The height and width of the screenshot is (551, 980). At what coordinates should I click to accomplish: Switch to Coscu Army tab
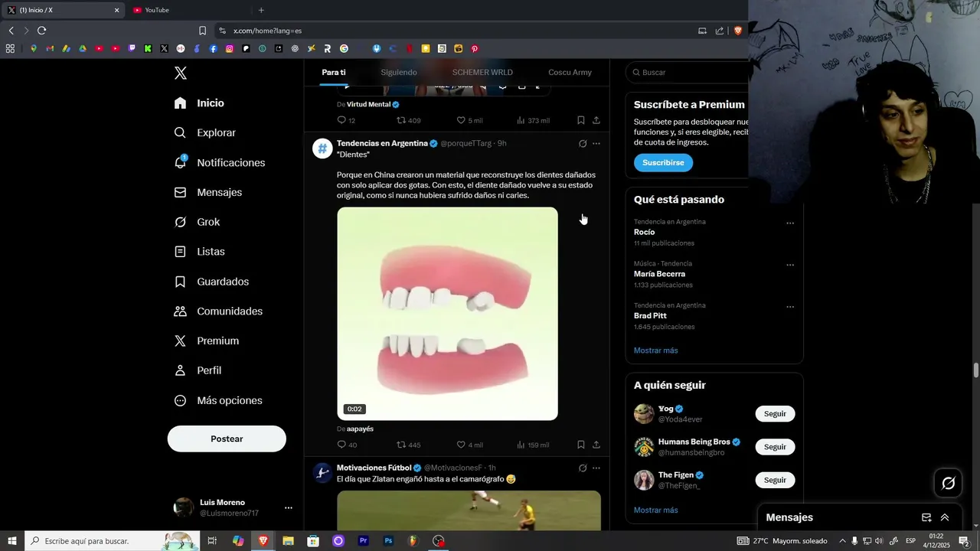coord(570,73)
